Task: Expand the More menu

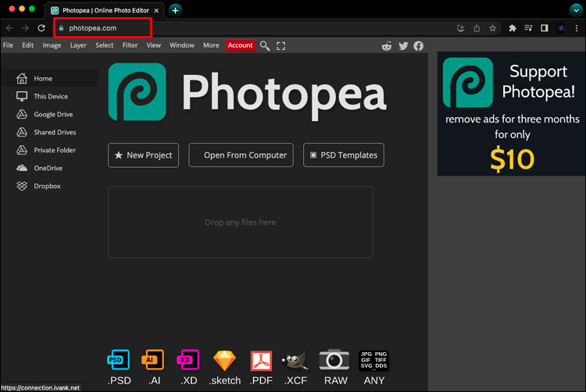Action: pyautogui.click(x=211, y=45)
